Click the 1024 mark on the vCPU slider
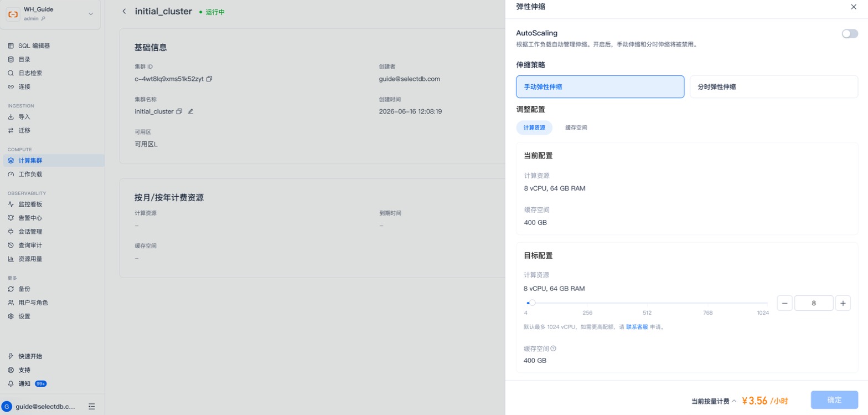868x415 pixels. tap(763, 313)
